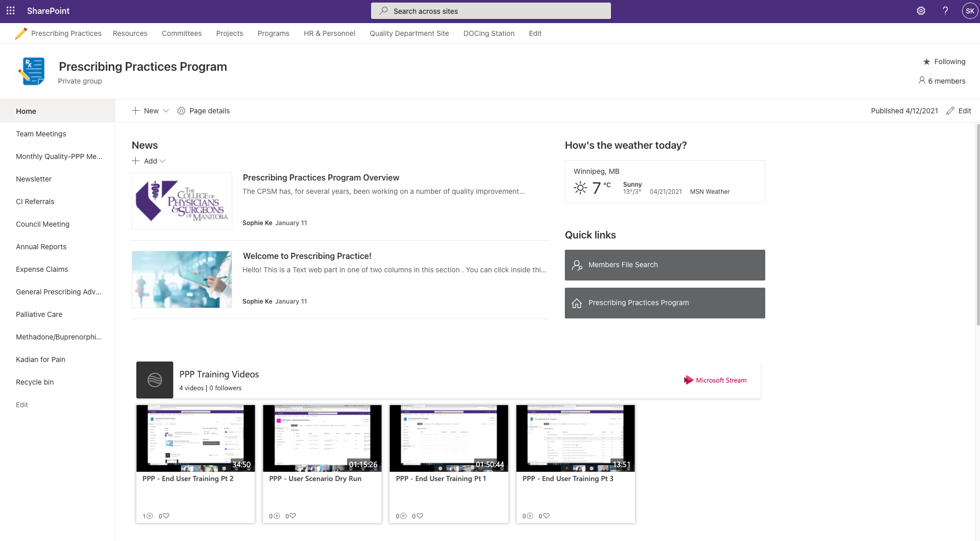Click the Search across sites field
980x541 pixels.
coord(491,11)
